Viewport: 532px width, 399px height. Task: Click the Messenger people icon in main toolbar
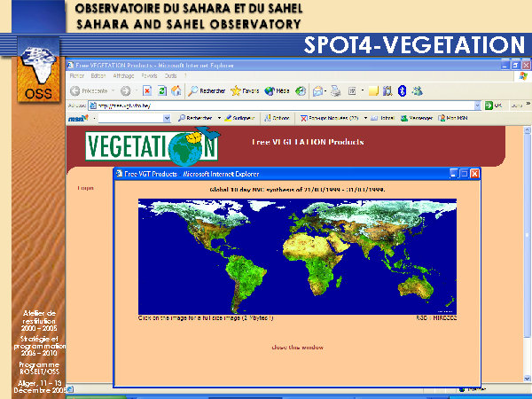418,91
